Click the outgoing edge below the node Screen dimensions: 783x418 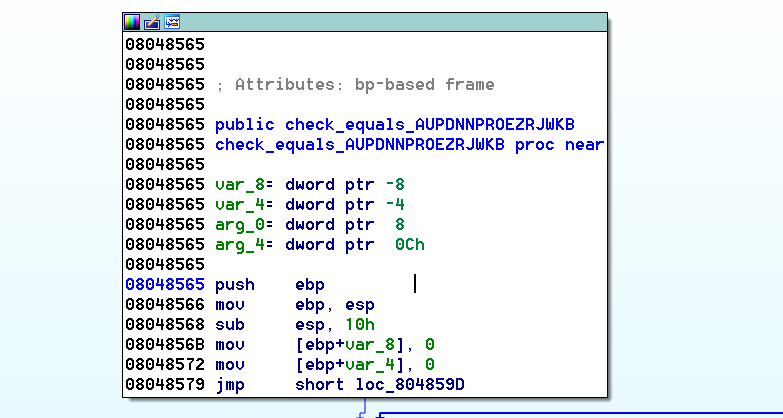(x=365, y=406)
